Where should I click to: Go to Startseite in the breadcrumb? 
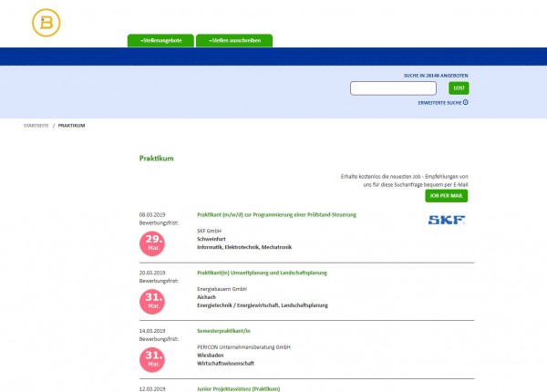pyautogui.click(x=36, y=125)
